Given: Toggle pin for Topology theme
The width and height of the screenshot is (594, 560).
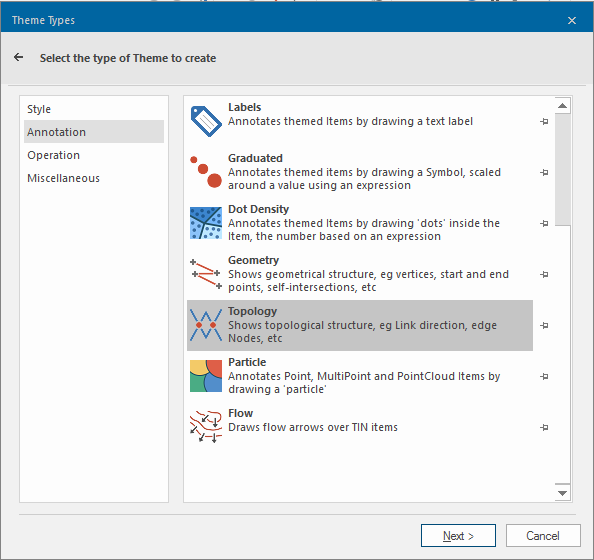Looking at the screenshot, I should coord(544,325).
